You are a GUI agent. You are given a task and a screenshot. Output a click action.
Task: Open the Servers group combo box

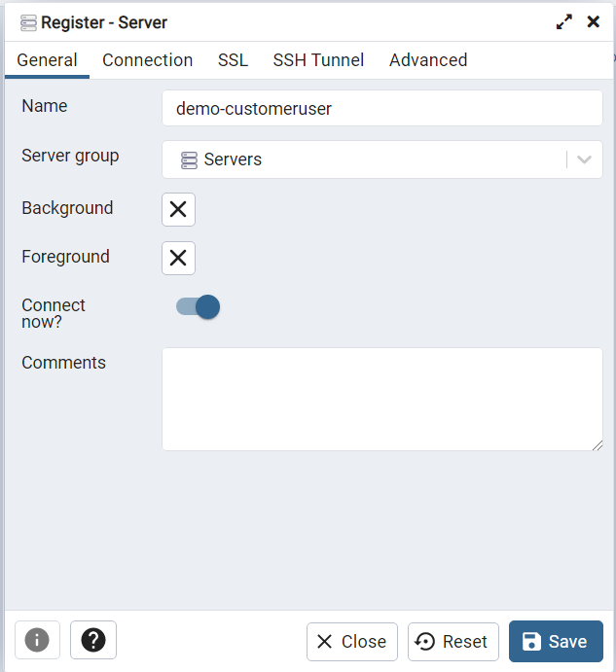point(370,159)
